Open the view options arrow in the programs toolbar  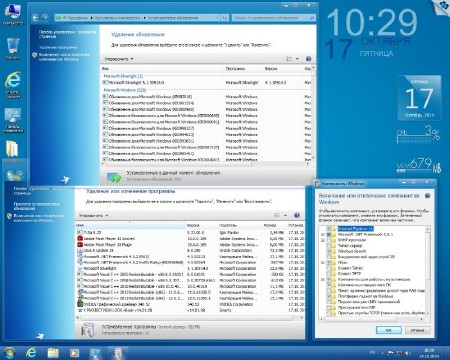(x=286, y=216)
